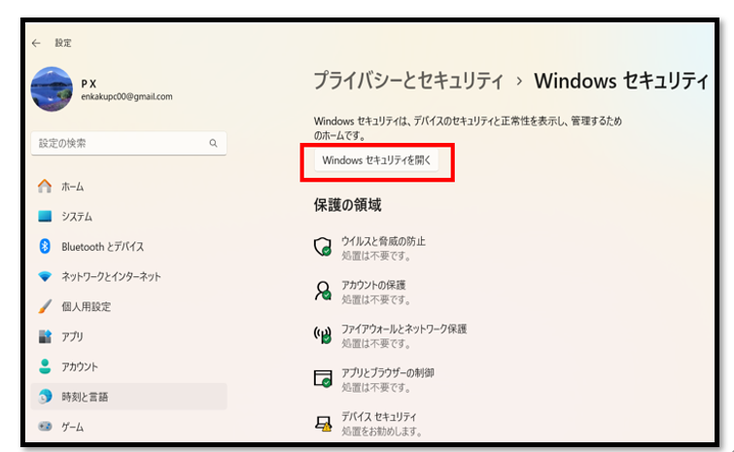Image resolution: width=734 pixels, height=452 pixels.
Task: Open ファイアウォールとネットワーク保護
Action: pos(404,329)
